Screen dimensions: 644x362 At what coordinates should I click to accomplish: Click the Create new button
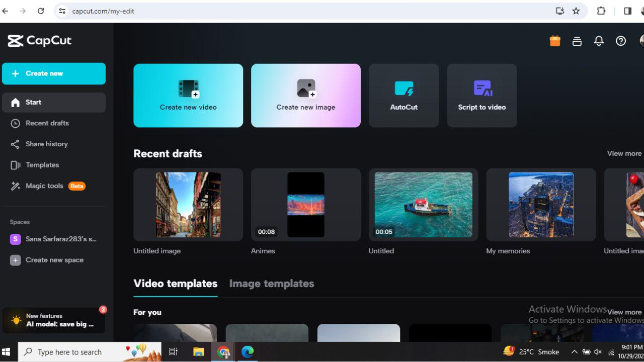pos(53,73)
